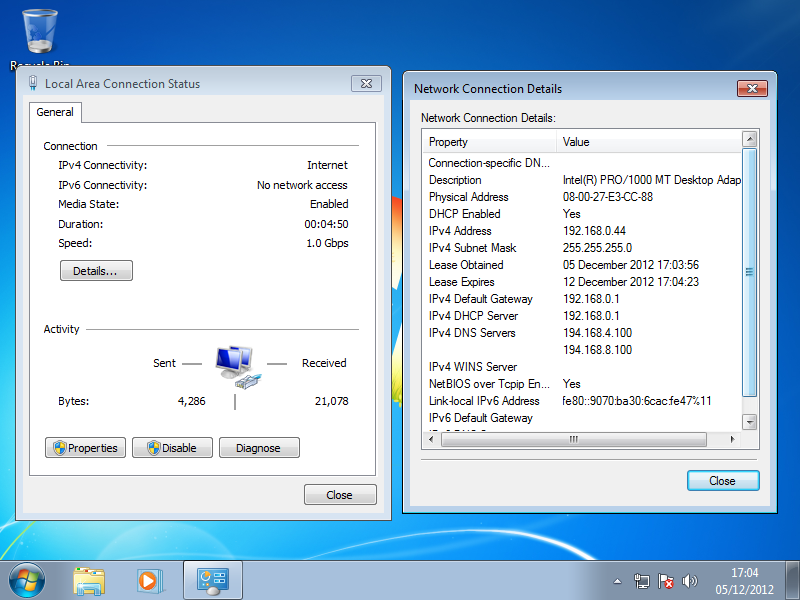Click the details list scroll down arrow
800x600 pixels.
point(750,422)
